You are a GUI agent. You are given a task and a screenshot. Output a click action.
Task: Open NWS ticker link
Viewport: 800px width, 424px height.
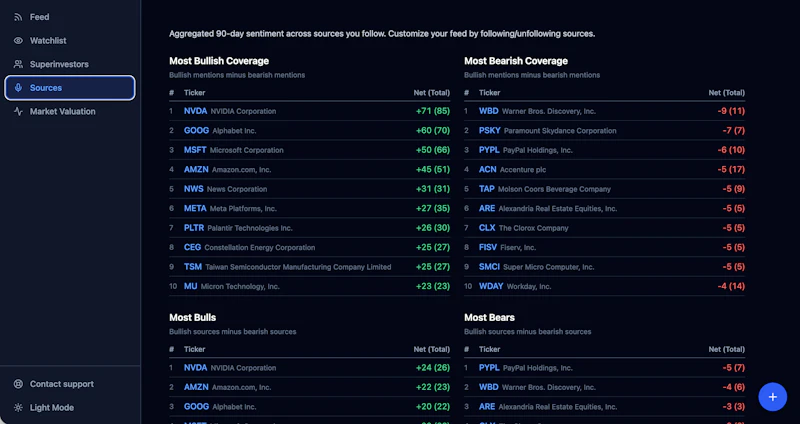coord(194,189)
